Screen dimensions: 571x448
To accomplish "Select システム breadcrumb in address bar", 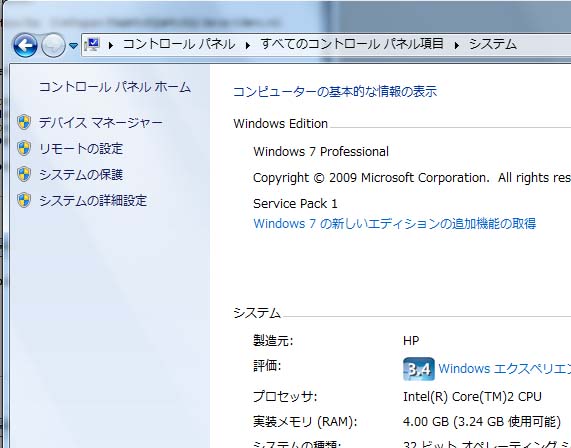I will point(493,44).
